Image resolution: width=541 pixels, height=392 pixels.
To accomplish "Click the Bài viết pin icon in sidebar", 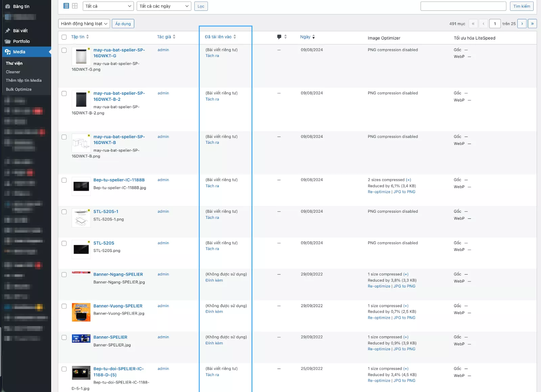I will [7, 30].
